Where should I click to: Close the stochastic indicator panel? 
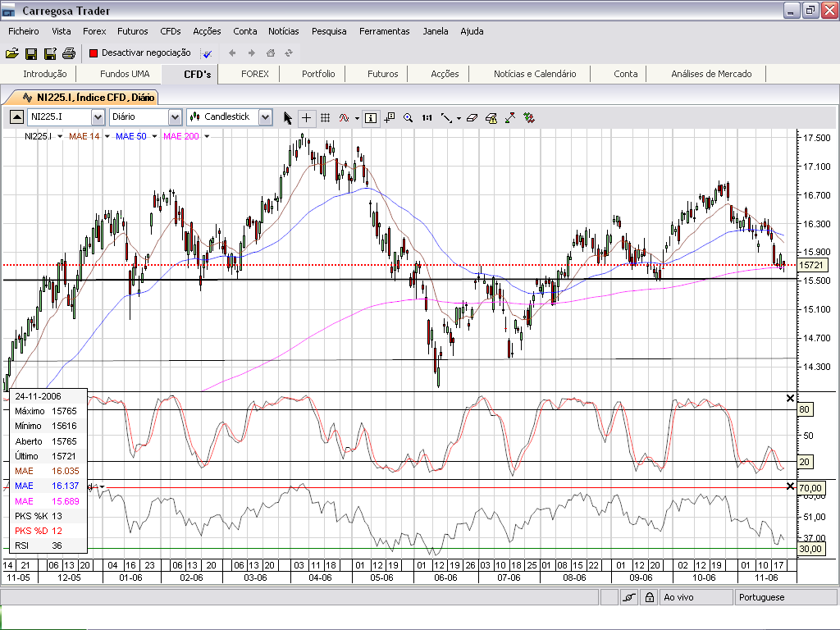tap(791, 398)
